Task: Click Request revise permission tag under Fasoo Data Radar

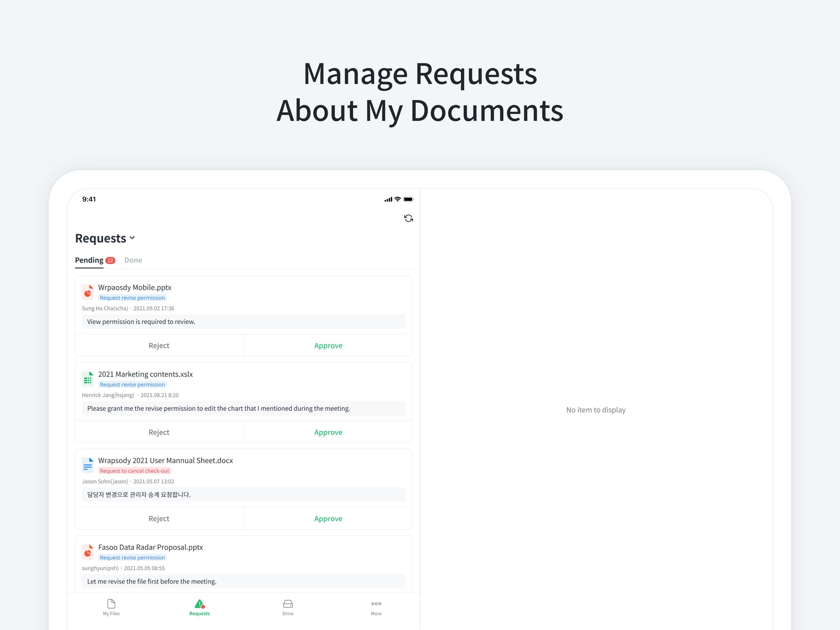Action: click(x=132, y=557)
